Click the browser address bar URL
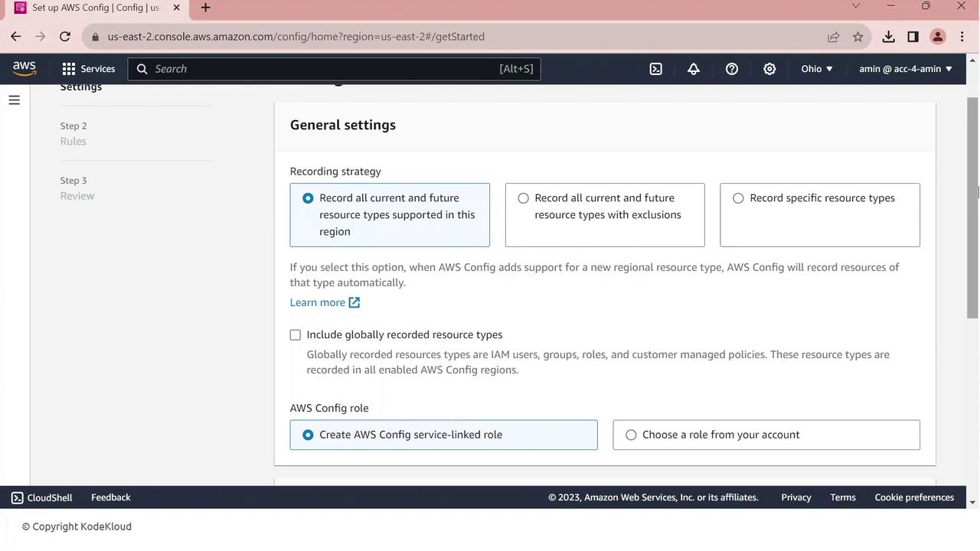Screen dimensions: 980x551 pyautogui.click(x=296, y=37)
